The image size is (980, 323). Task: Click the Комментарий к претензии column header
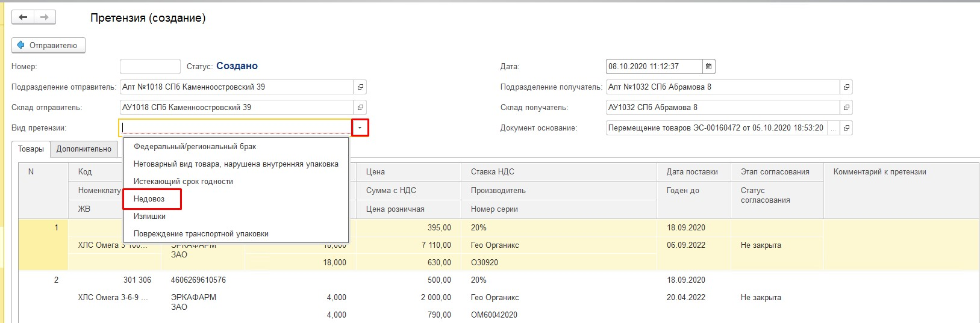coord(879,172)
